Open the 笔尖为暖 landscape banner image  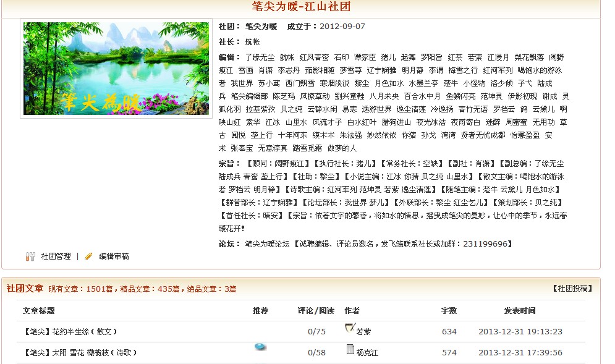[x=116, y=69]
